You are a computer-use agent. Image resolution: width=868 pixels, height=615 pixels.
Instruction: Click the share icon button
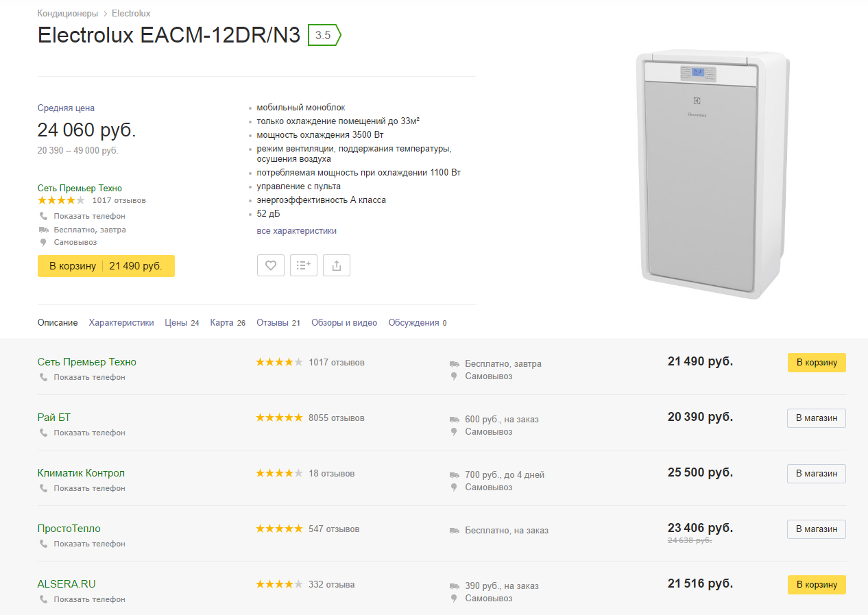click(337, 265)
